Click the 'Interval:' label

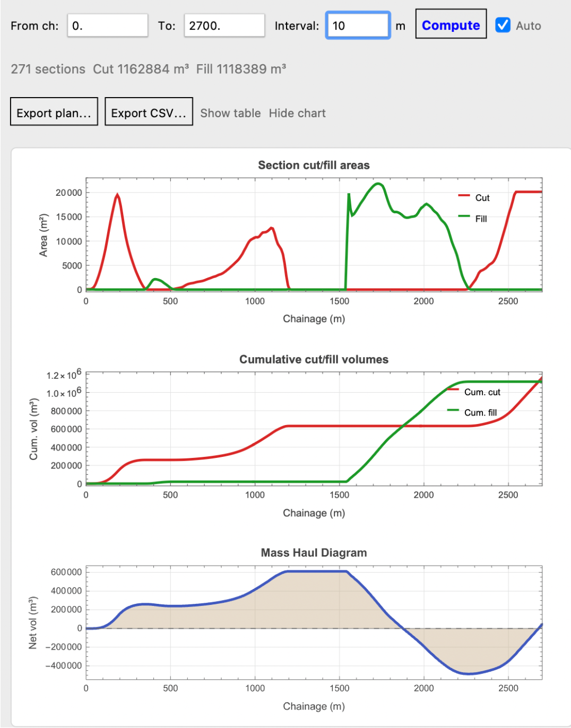point(297,25)
